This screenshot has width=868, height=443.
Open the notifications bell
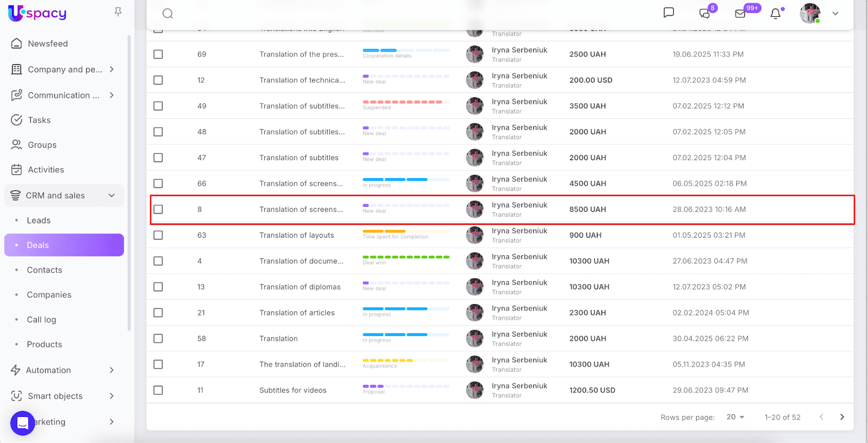[x=776, y=14]
